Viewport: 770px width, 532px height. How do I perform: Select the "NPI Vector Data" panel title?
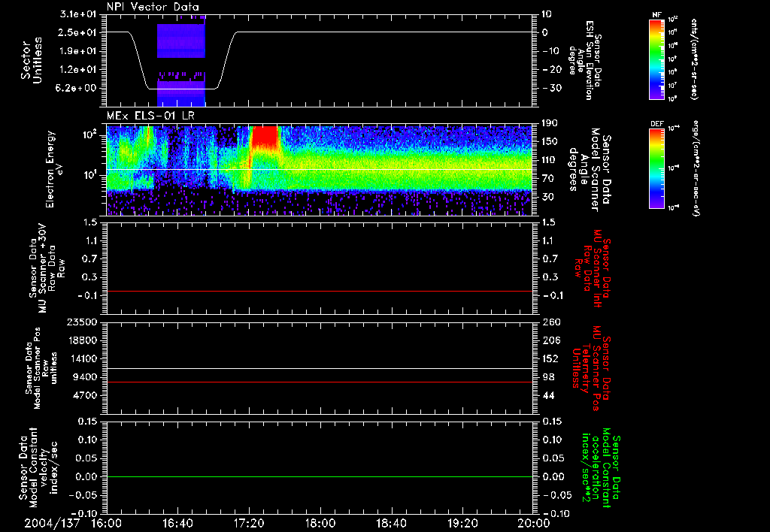click(x=153, y=7)
